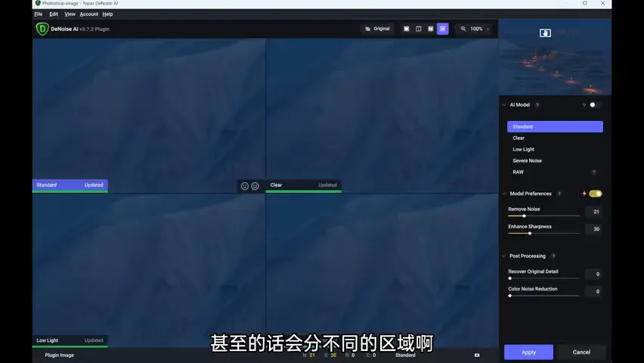Viewport: 644px width, 363px height.
Task: Click the navigator hand icon on thumbnail
Action: pyautogui.click(x=545, y=33)
